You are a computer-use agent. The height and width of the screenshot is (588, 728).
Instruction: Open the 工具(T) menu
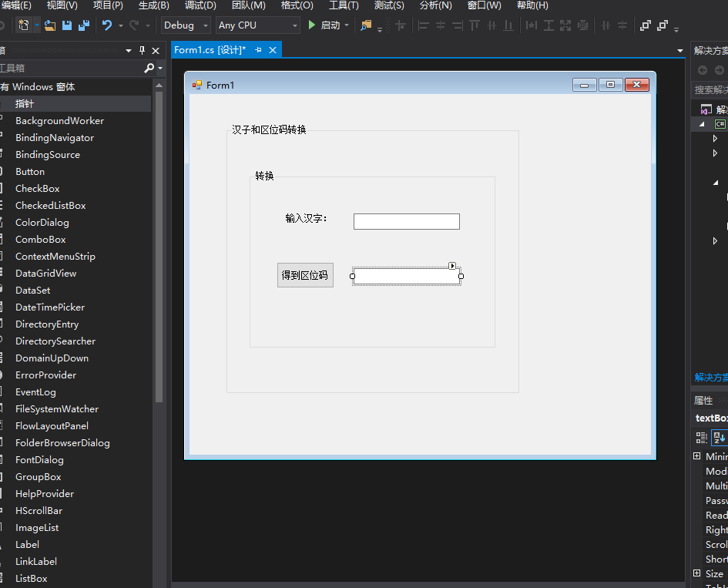344,5
